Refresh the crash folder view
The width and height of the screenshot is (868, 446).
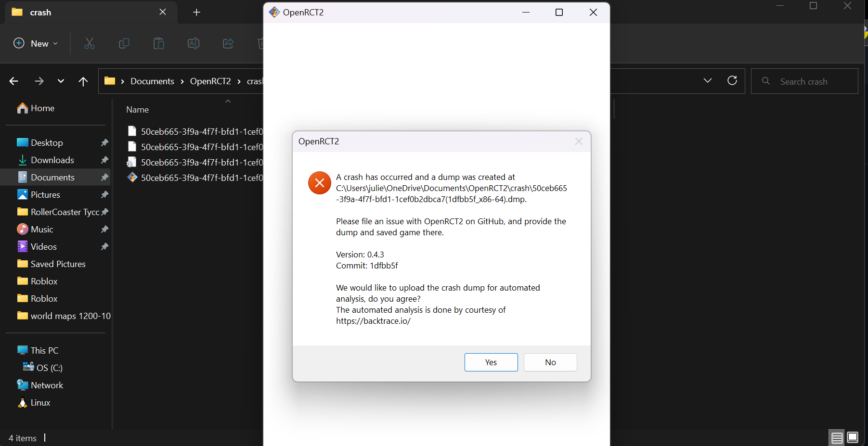(x=732, y=80)
